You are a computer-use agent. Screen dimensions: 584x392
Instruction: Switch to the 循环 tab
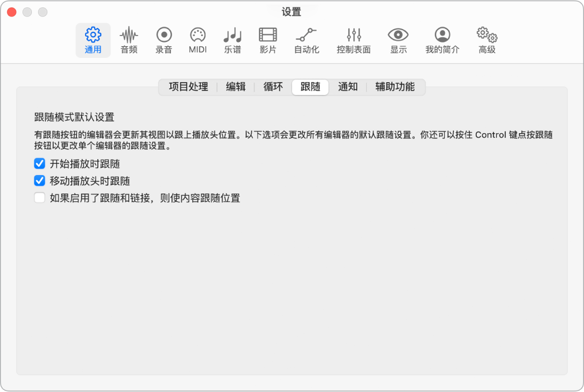[273, 87]
